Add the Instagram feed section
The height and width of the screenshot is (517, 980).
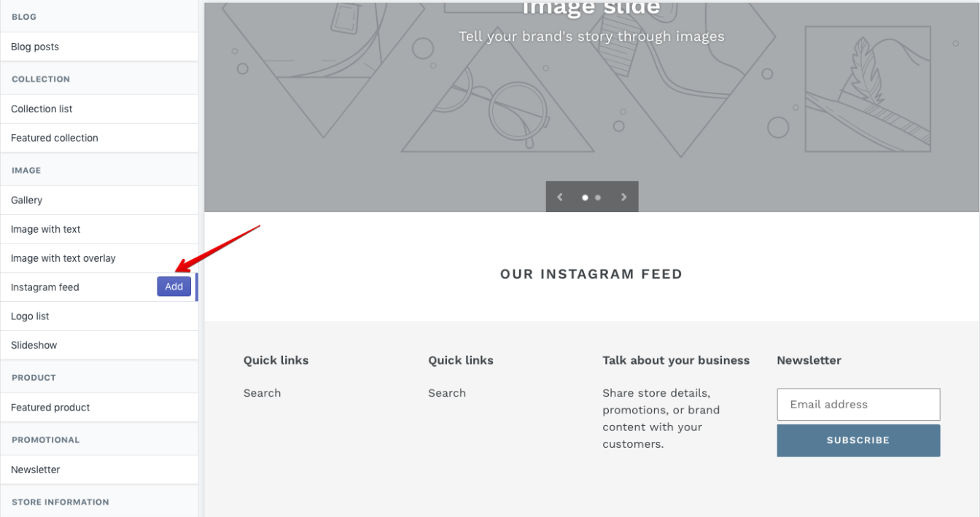click(174, 287)
